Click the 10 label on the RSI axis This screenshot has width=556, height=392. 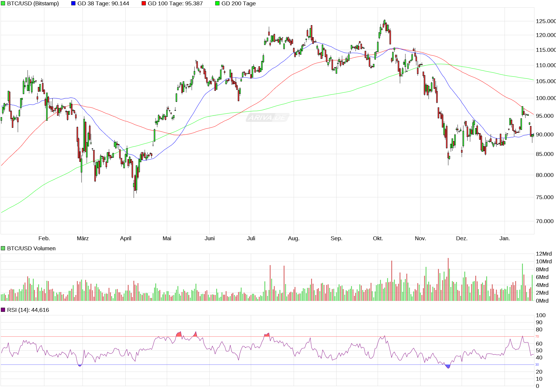(x=539, y=379)
